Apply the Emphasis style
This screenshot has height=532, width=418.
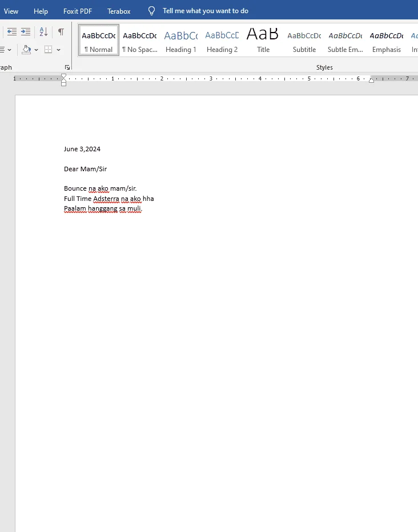pos(387,40)
